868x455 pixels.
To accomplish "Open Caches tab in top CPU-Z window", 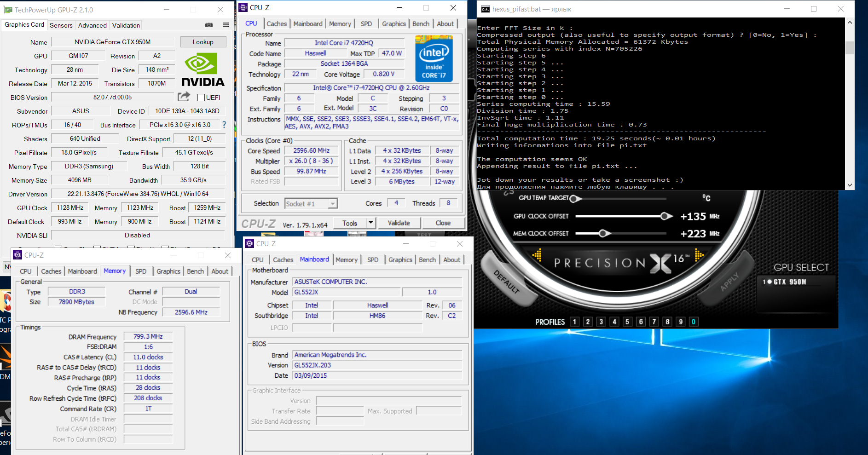I will (x=277, y=24).
